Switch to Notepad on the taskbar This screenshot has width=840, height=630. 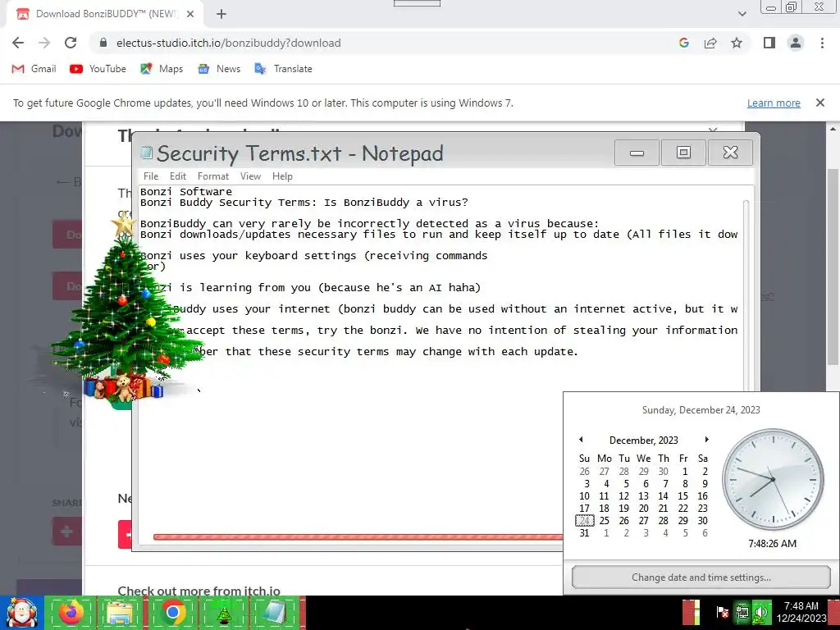pyautogui.click(x=274, y=612)
